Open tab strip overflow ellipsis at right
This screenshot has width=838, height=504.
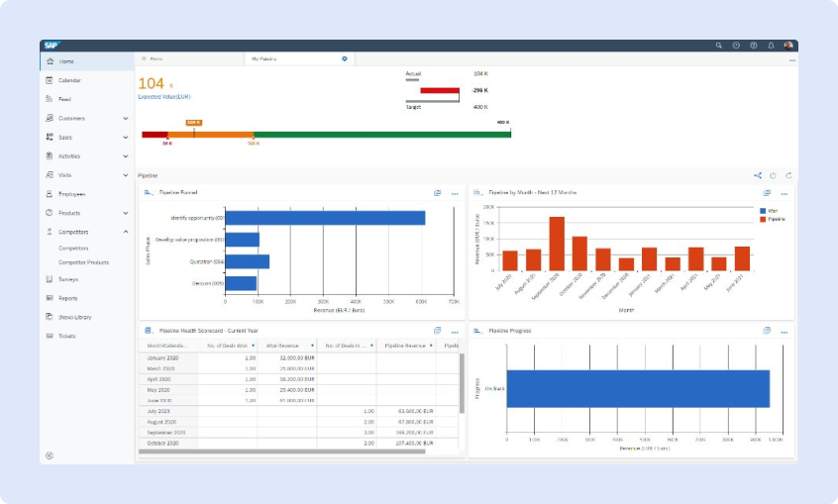[792, 60]
